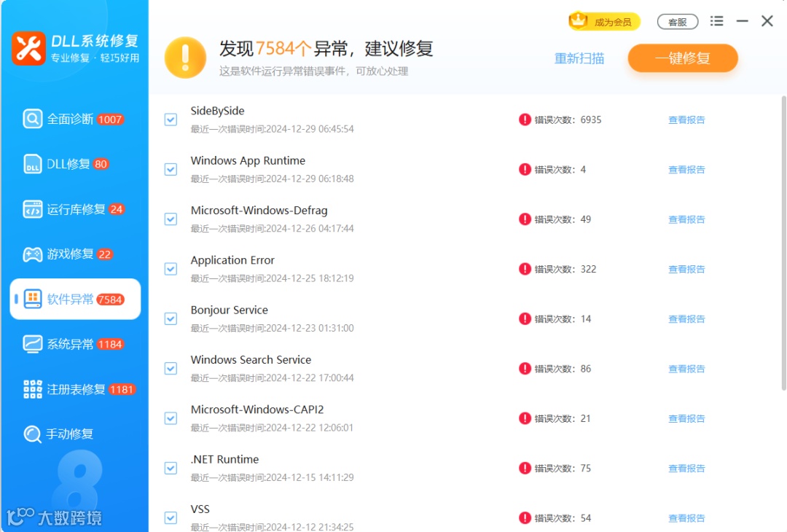Click the Application Error entry name
The height and width of the screenshot is (532, 787).
coord(232,260)
